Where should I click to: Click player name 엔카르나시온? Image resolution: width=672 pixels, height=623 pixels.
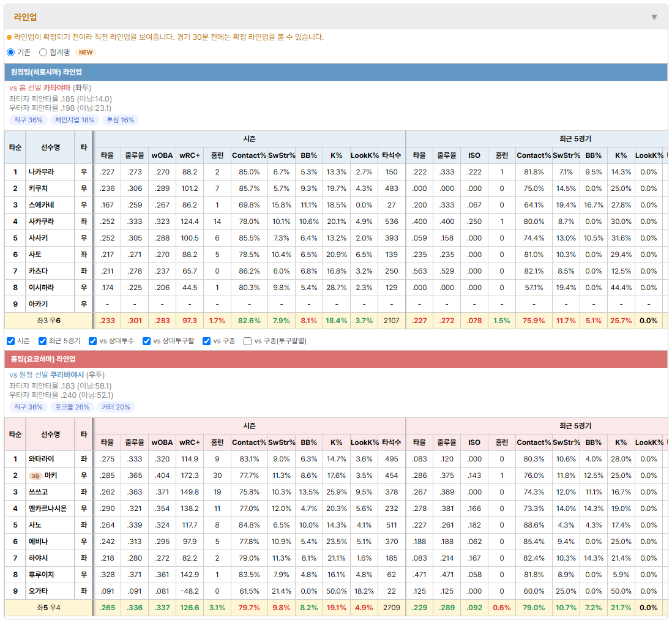tap(48, 509)
